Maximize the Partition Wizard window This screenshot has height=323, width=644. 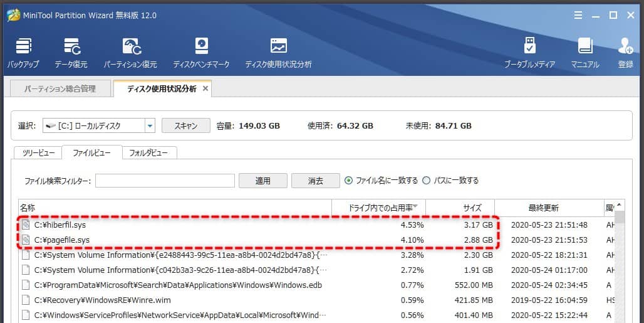pyautogui.click(x=613, y=15)
